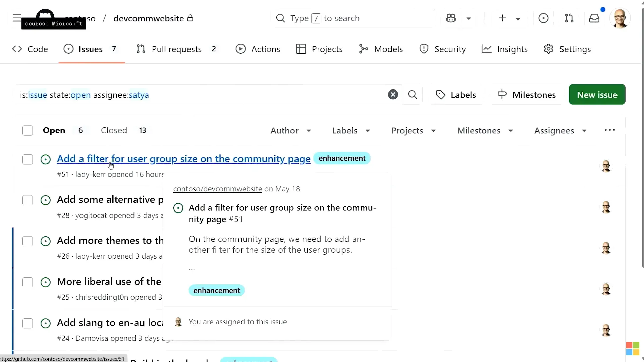Screen dimensions: 644x362
Task: Click the New issue button
Action: coord(597,95)
